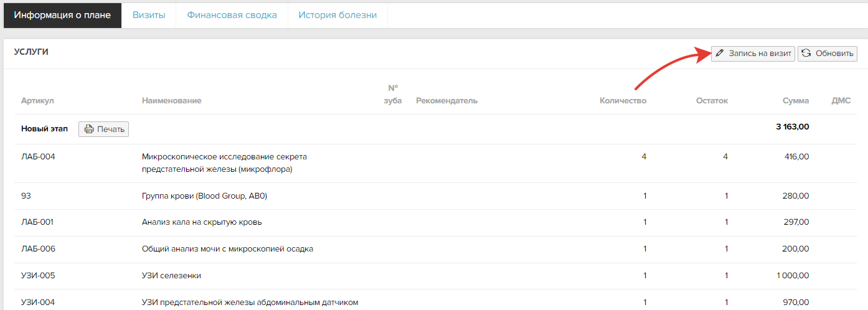Select УЗИ селезенки service name

coord(171,276)
